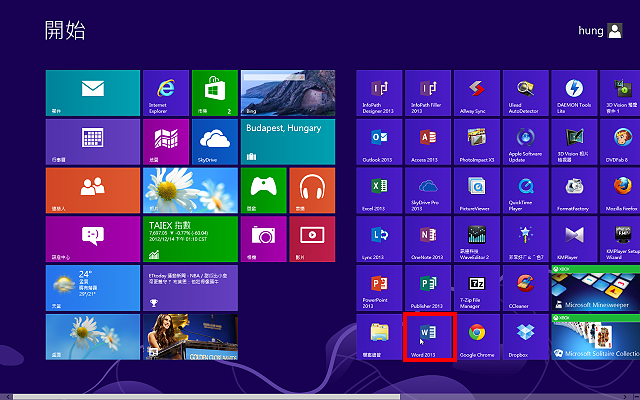The height and width of the screenshot is (400, 640).
Task: Launch WaveEditor 2
Action: coord(477,239)
